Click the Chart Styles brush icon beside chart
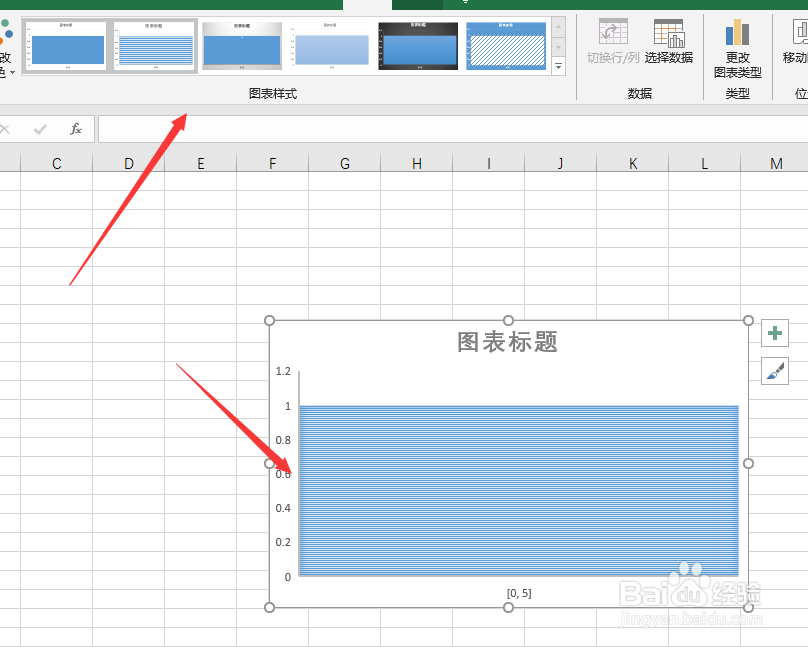Viewport: 808px width, 647px height. 774,368
